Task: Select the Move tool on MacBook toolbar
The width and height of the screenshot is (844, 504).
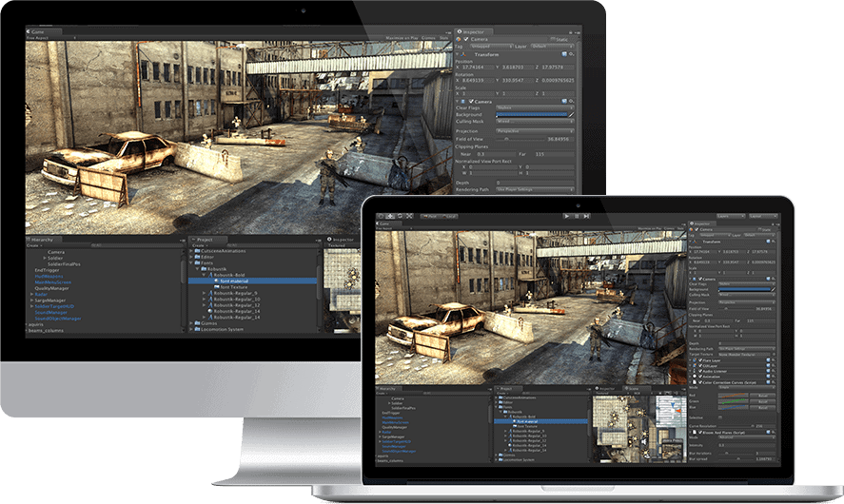Action: click(x=390, y=216)
